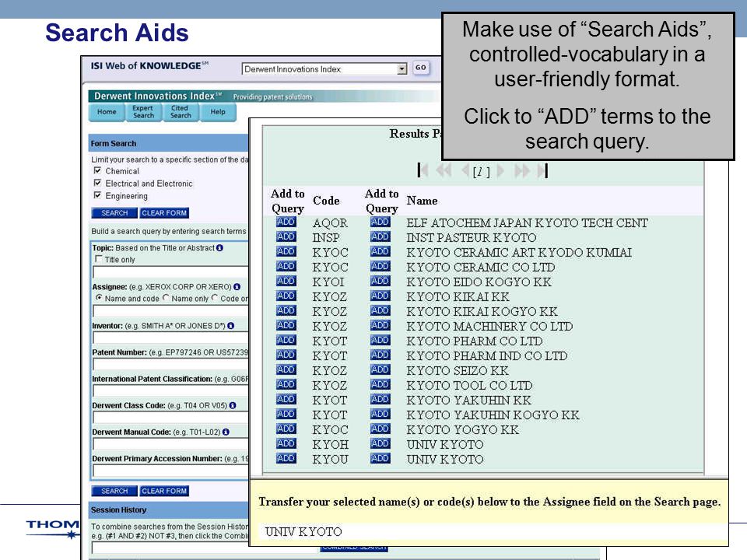Click the Topic input field
This screenshot has height=560, width=747.
pos(170,272)
